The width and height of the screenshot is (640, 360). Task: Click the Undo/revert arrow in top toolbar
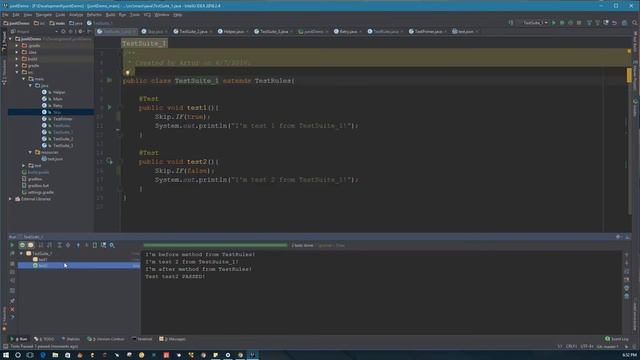tap(614, 23)
